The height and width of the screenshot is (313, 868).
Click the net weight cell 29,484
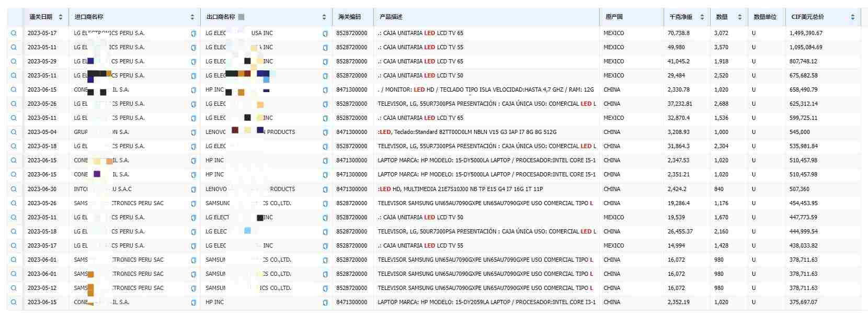pyautogui.click(x=676, y=75)
